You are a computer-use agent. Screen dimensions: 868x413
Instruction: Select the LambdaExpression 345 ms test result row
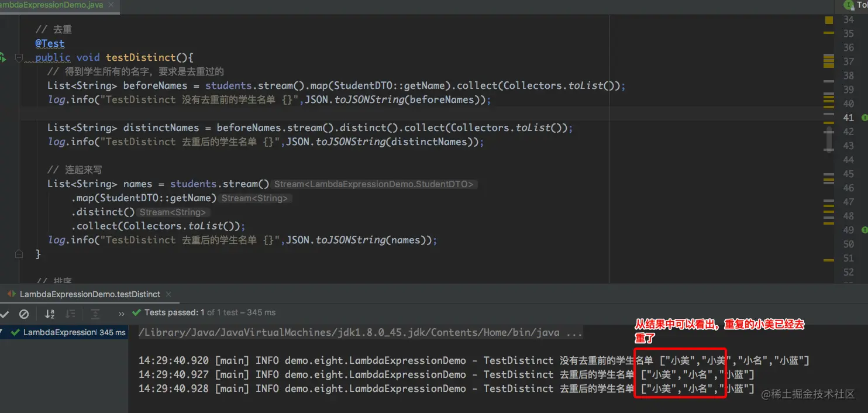[64, 332]
